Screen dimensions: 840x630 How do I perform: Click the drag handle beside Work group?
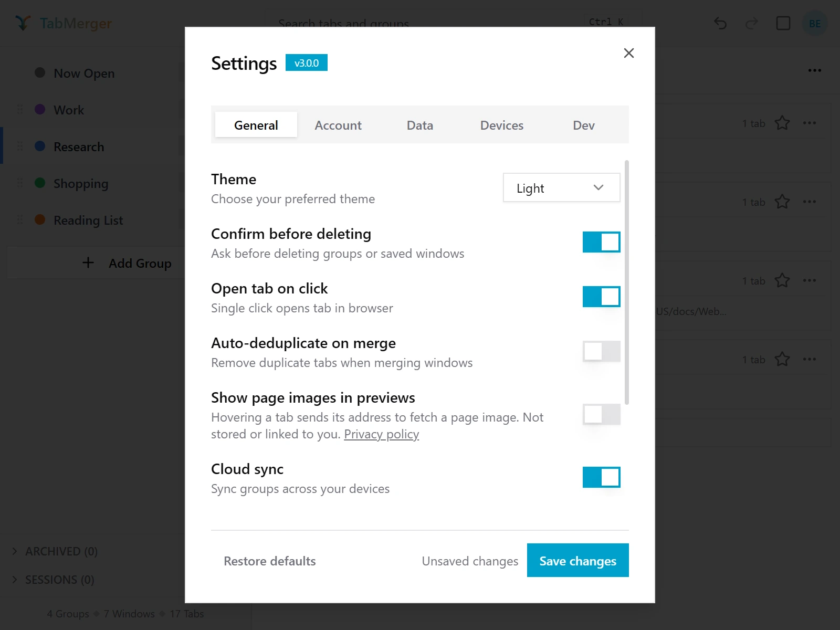(x=20, y=109)
